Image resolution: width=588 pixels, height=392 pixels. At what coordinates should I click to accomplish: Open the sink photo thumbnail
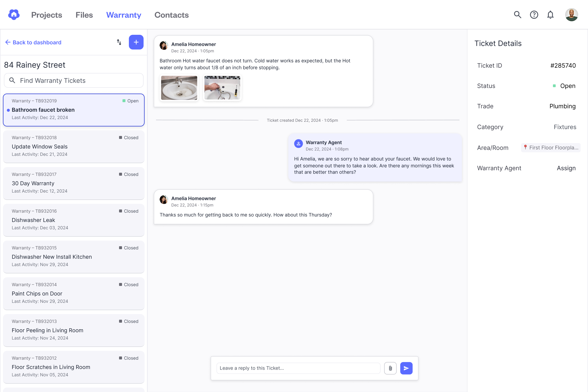(x=179, y=88)
